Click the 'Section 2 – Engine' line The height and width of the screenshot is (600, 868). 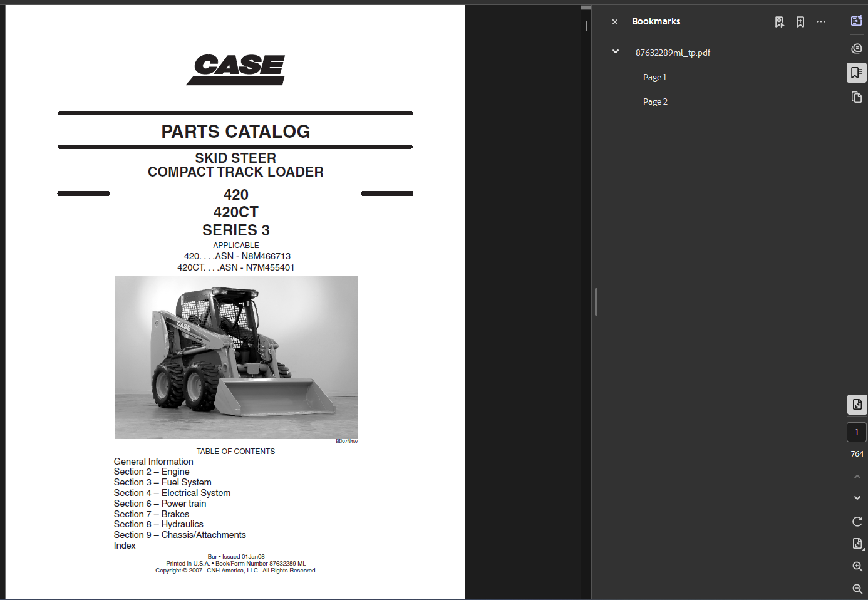point(152,472)
